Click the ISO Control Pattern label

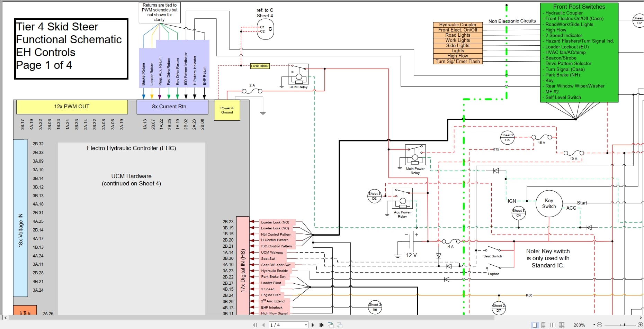tap(277, 246)
